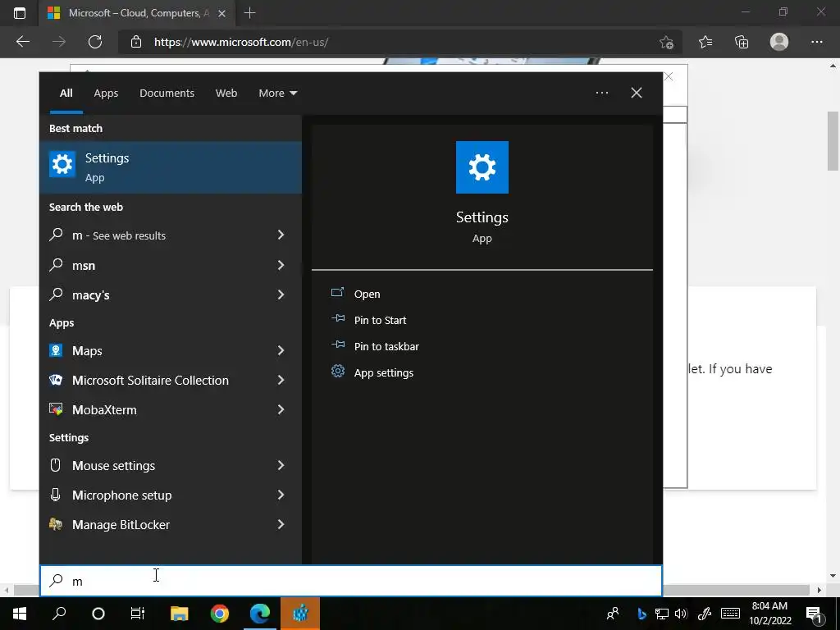This screenshot has width=840, height=630.
Task: Click Pin to Start option
Action: 380,320
